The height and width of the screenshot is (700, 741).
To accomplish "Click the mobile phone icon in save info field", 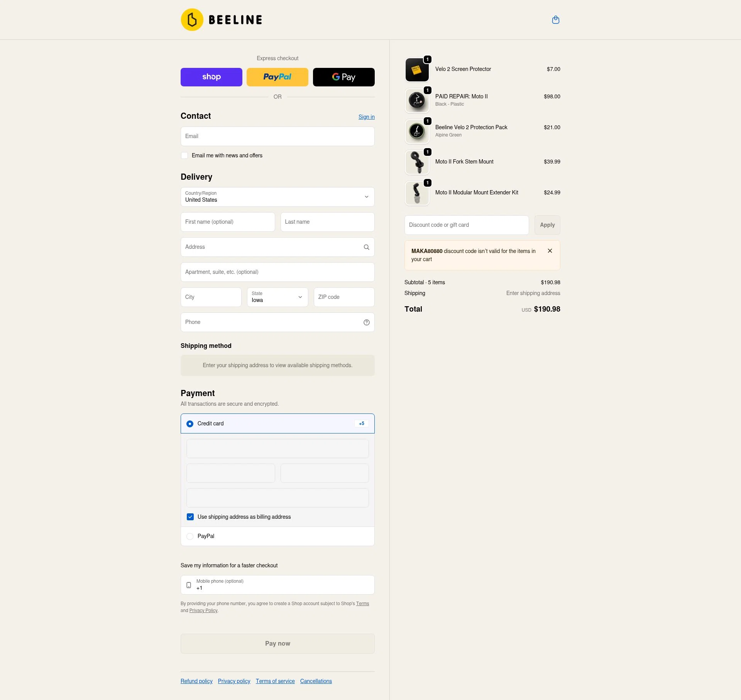I will 189,585.
